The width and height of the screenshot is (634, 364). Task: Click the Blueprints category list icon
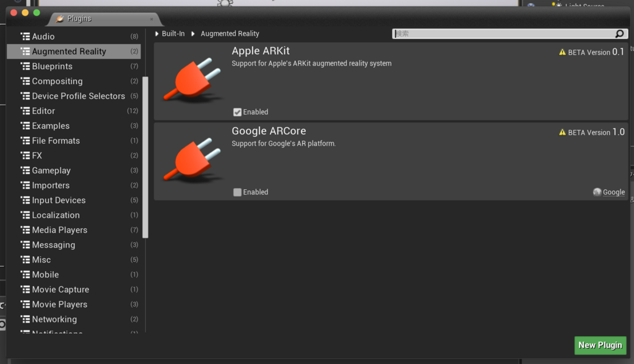(x=25, y=66)
